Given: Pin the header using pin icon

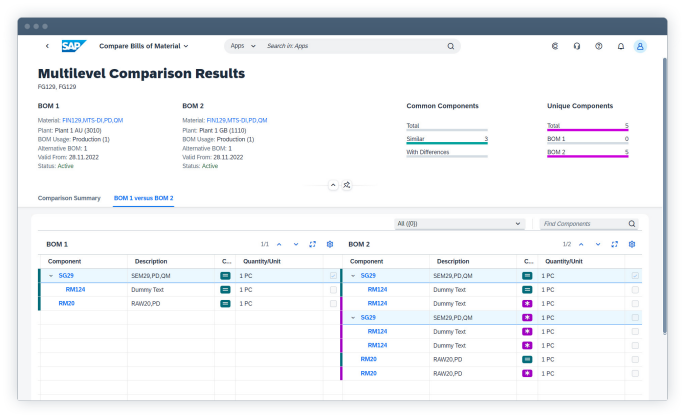Looking at the screenshot, I should click(x=347, y=185).
